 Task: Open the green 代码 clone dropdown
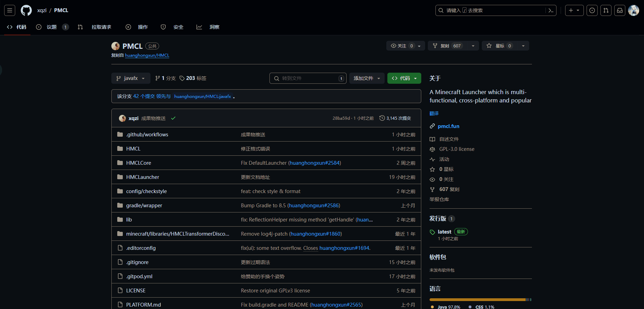click(x=404, y=78)
